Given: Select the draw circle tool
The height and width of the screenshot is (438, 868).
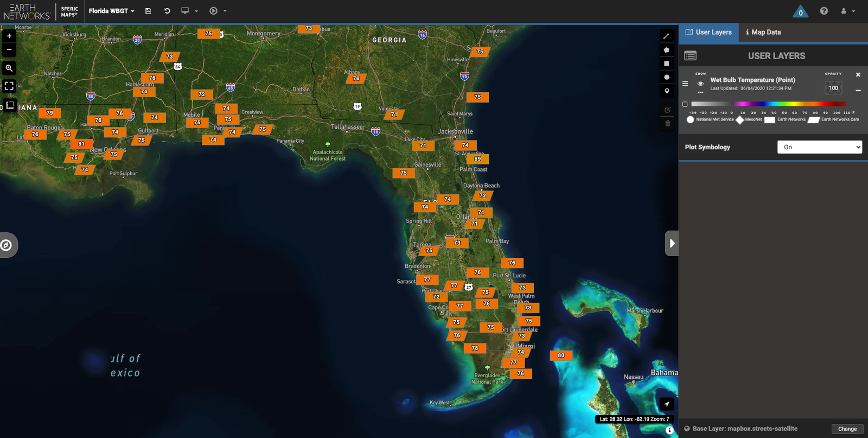Looking at the screenshot, I should click(667, 77).
